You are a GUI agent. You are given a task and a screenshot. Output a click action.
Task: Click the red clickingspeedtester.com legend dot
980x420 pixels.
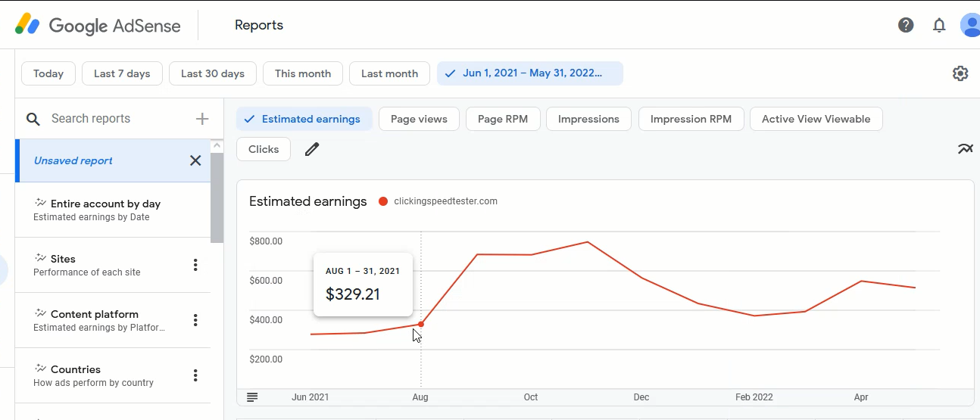pyautogui.click(x=383, y=201)
